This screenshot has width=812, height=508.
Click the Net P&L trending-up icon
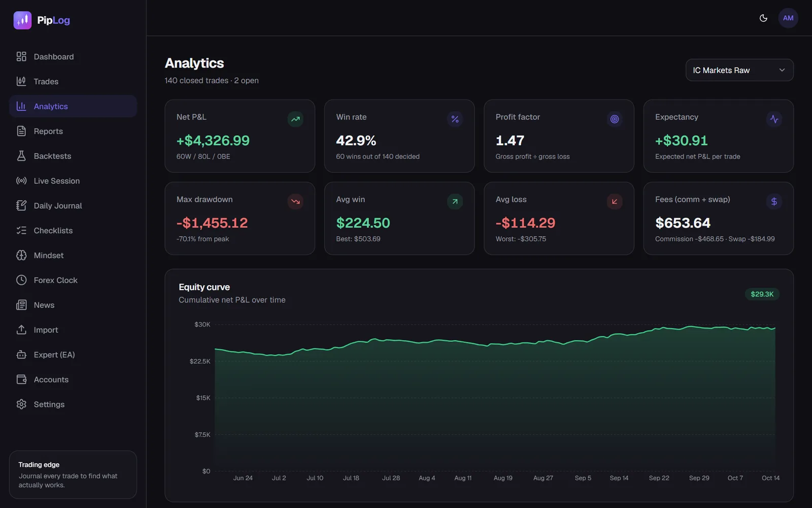[x=295, y=119]
